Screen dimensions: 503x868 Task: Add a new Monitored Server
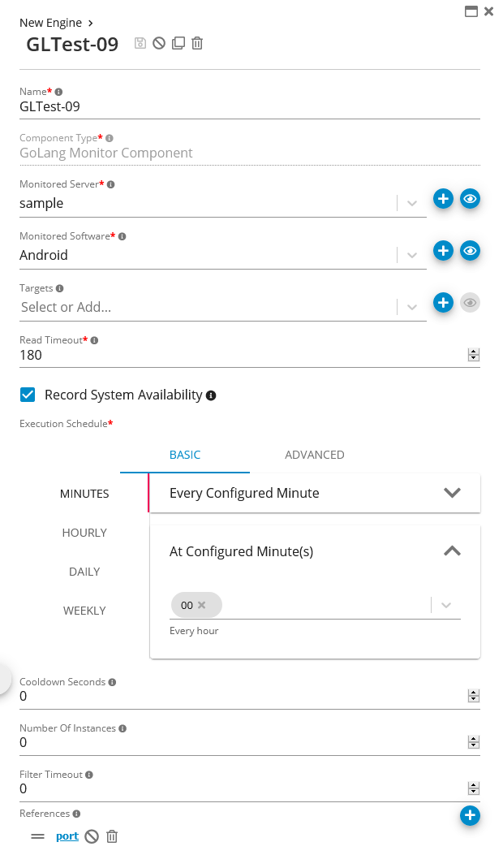point(443,199)
